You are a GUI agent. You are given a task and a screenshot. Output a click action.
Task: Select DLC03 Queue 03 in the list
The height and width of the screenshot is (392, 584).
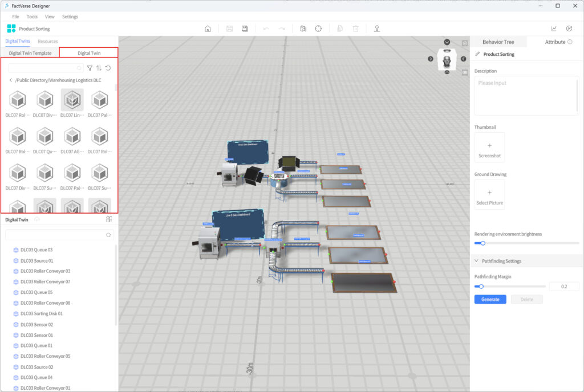(36, 250)
